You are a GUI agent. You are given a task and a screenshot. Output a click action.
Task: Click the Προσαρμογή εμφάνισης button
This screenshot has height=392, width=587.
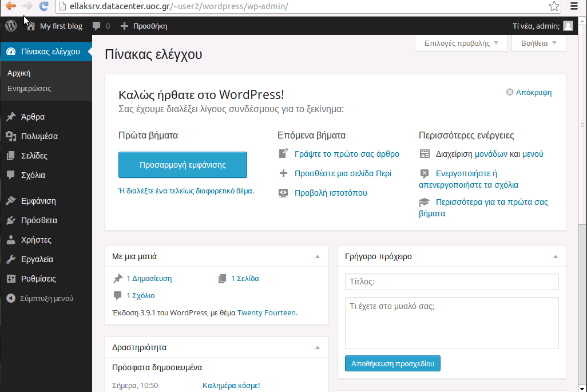[183, 165]
